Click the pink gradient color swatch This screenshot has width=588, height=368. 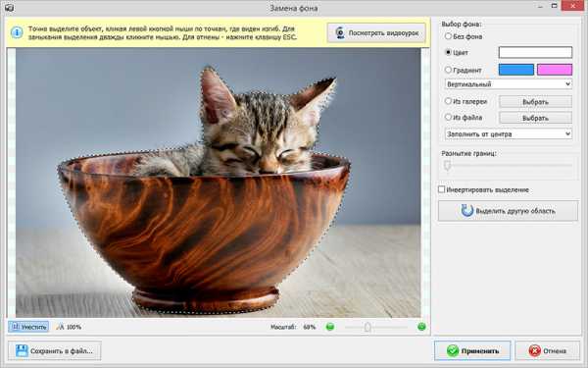[x=555, y=70]
